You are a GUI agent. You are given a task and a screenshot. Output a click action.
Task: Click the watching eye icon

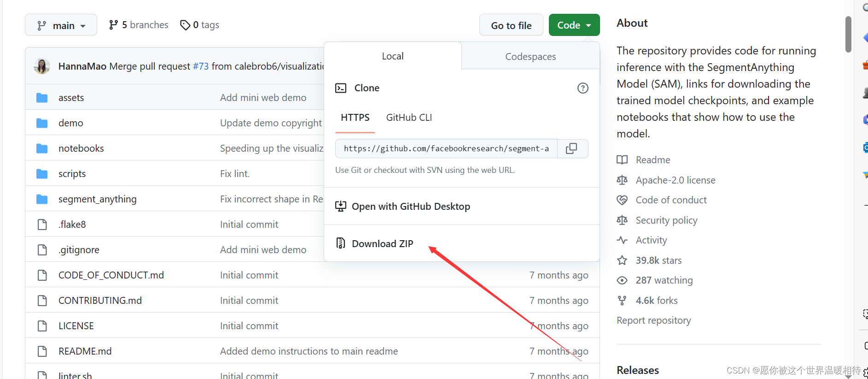coord(622,280)
